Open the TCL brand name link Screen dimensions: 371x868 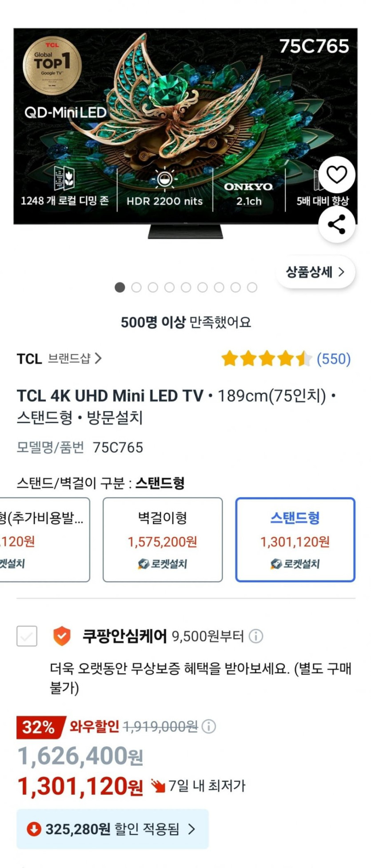pos(29,359)
